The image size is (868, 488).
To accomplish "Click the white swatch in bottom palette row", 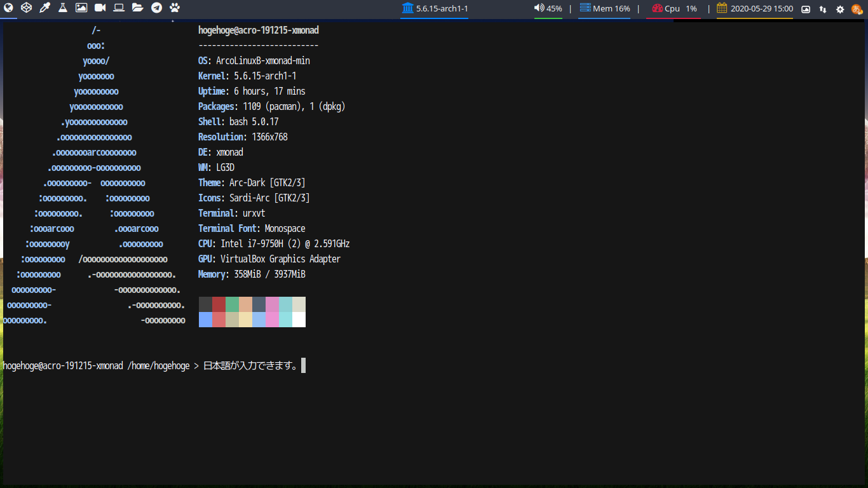I will 299,320.
